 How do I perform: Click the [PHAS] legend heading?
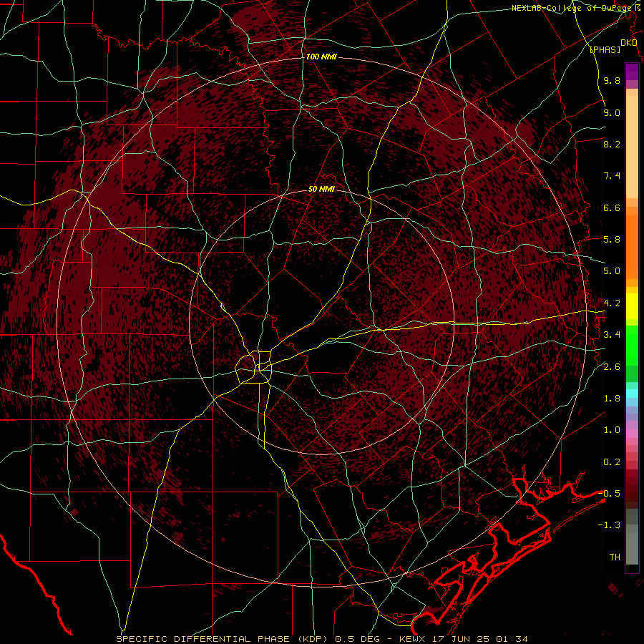(605, 49)
